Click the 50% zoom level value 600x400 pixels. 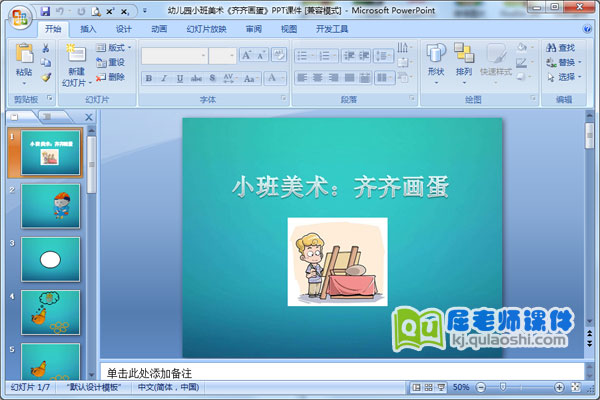pyautogui.click(x=461, y=387)
